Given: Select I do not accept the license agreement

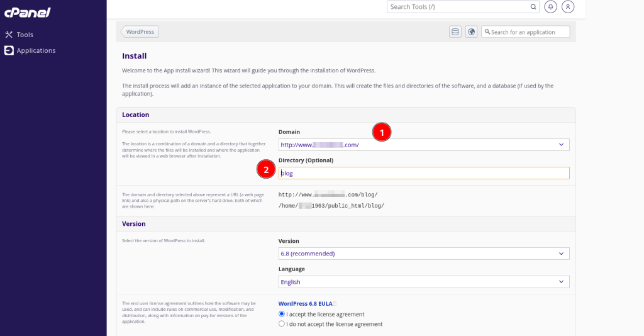Looking at the screenshot, I should 281,323.
